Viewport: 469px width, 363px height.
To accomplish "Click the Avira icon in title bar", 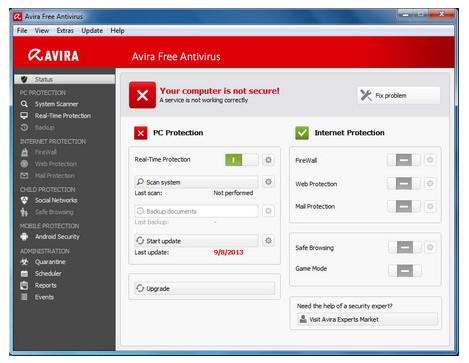I will [x=18, y=16].
